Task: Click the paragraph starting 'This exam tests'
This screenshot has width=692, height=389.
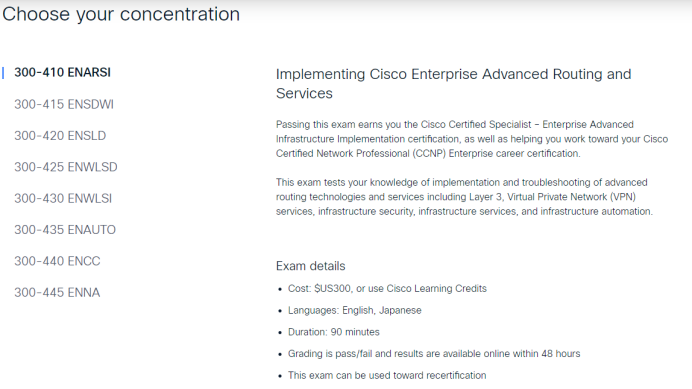Action: pyautogui.click(x=464, y=197)
